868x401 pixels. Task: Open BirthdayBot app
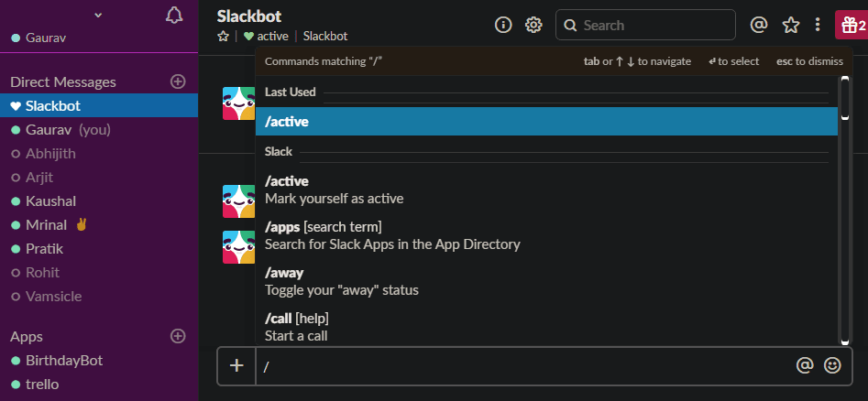tap(99, 361)
